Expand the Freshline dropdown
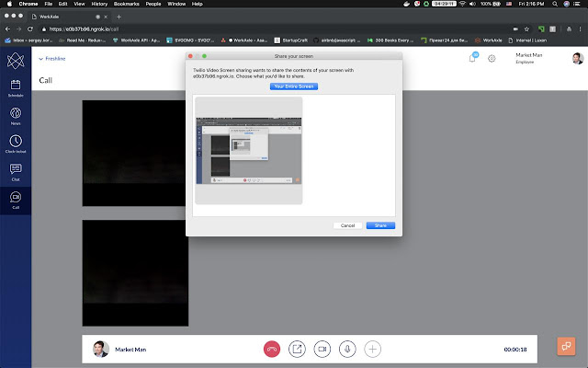This screenshot has width=588, height=368. [54, 59]
